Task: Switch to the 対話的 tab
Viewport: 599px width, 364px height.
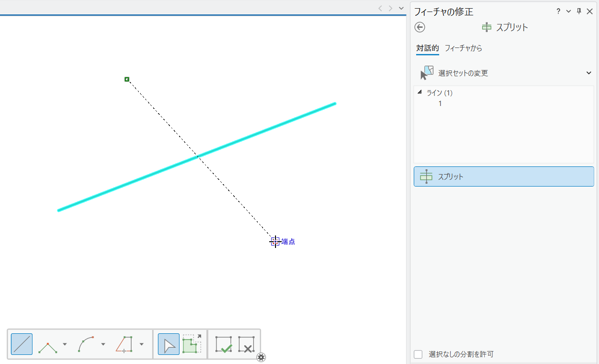Action: [427, 48]
